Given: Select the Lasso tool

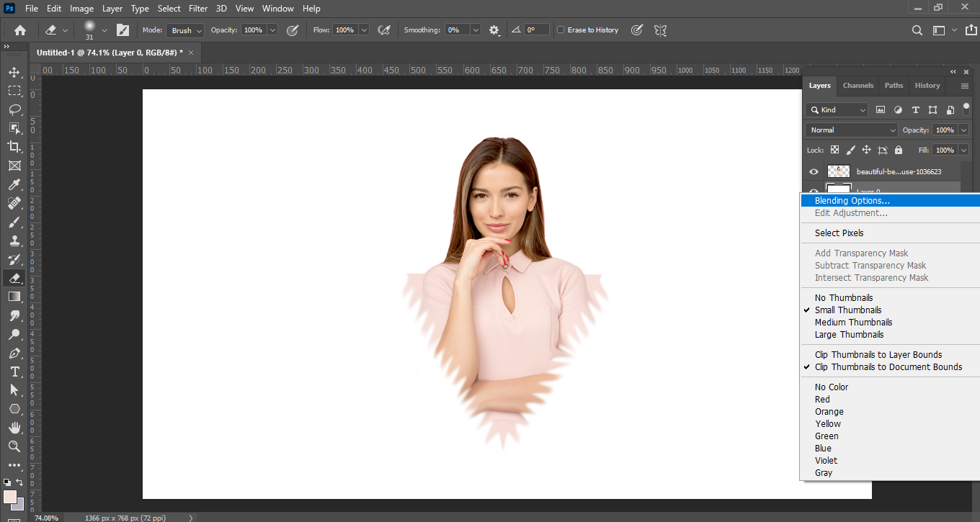Looking at the screenshot, I should pyautogui.click(x=14, y=109).
